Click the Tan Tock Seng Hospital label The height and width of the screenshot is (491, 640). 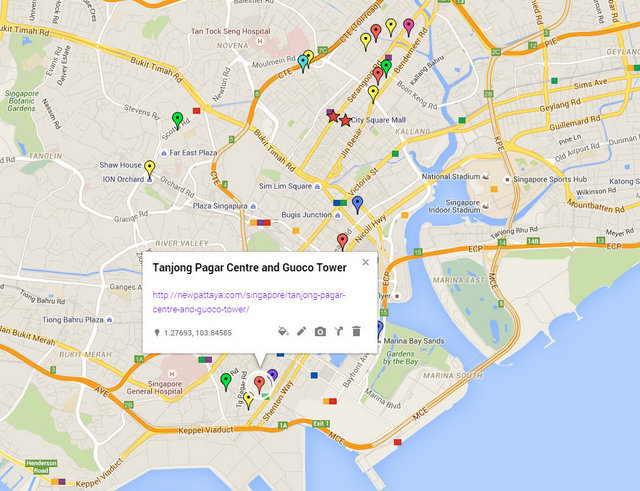[231, 31]
